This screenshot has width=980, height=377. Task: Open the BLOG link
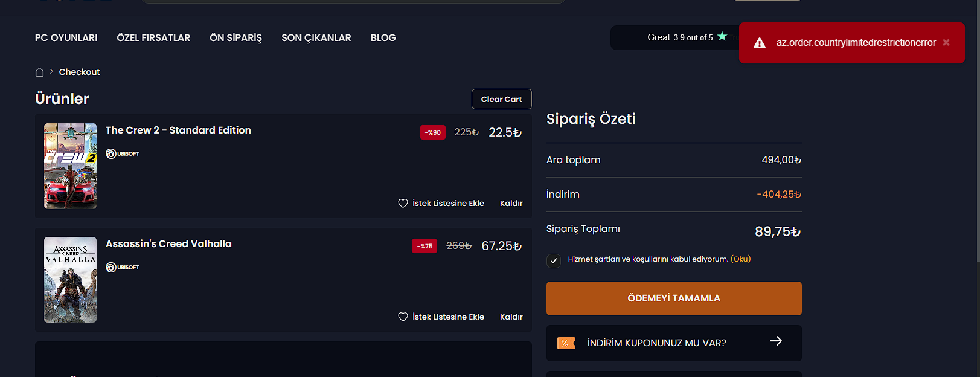coord(383,37)
